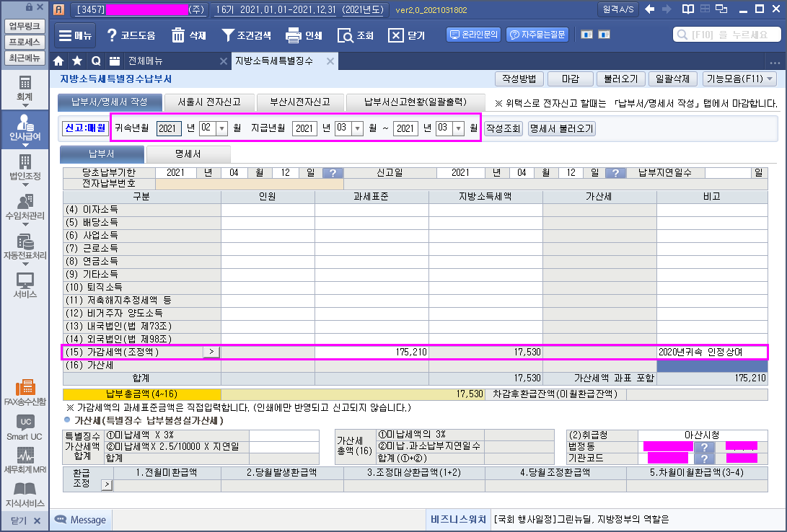The width and height of the screenshot is (787, 532).
Task: Open the favorites star icon
Action: (x=77, y=61)
